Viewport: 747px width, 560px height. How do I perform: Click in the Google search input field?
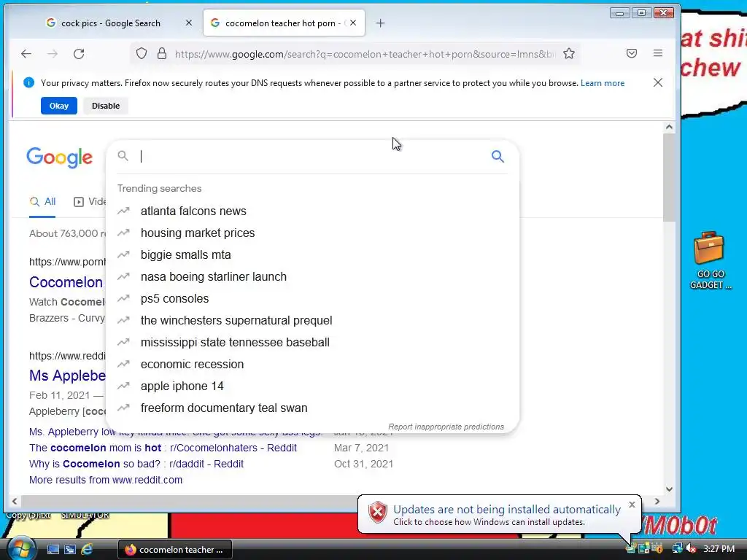pyautogui.click(x=311, y=156)
